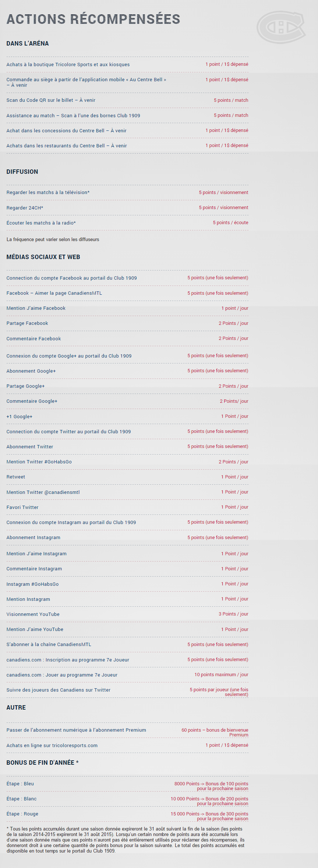318x868 pixels.
Task: Click the "Visionnement YouTube" row
Action: [x=33, y=614]
